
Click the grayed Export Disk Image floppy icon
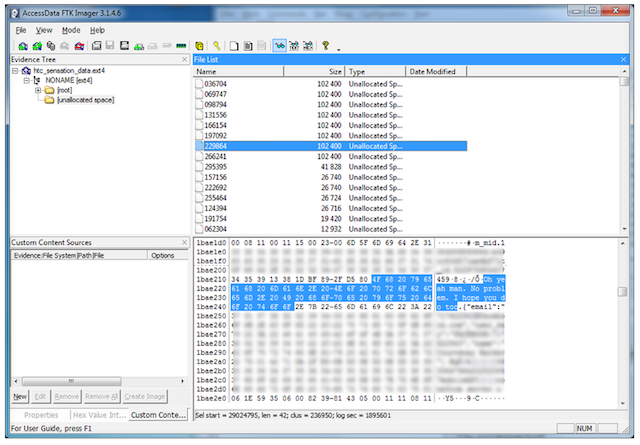pos(110,46)
